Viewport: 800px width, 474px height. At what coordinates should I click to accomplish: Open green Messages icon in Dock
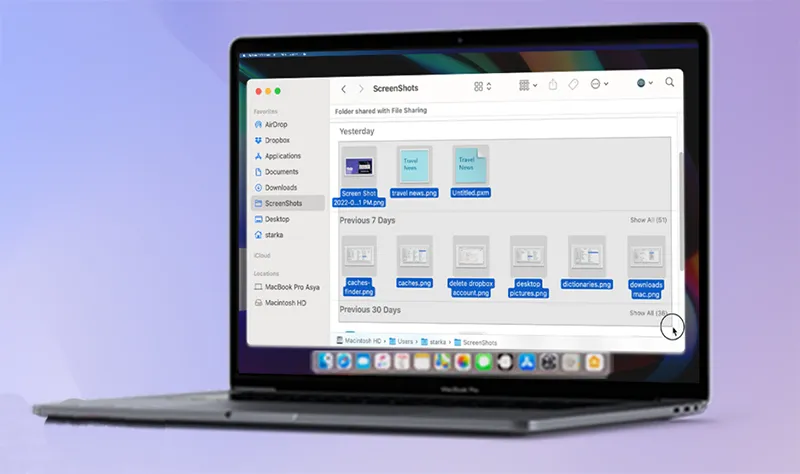[x=484, y=362]
